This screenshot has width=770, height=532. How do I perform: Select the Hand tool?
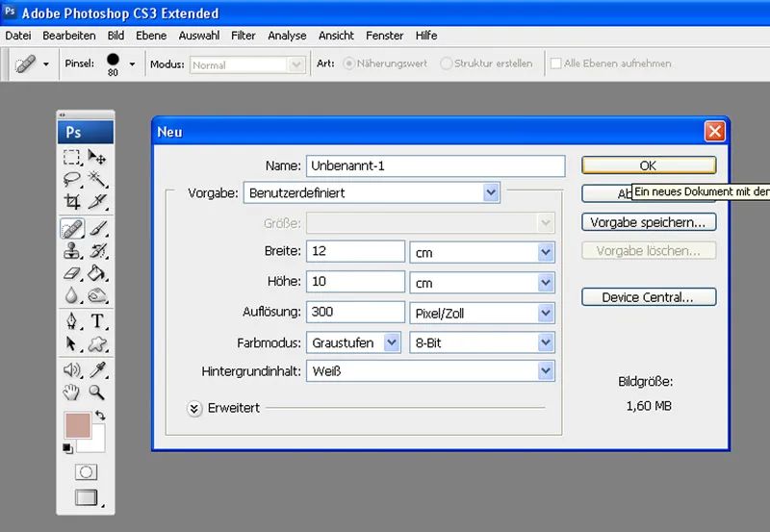coord(71,393)
